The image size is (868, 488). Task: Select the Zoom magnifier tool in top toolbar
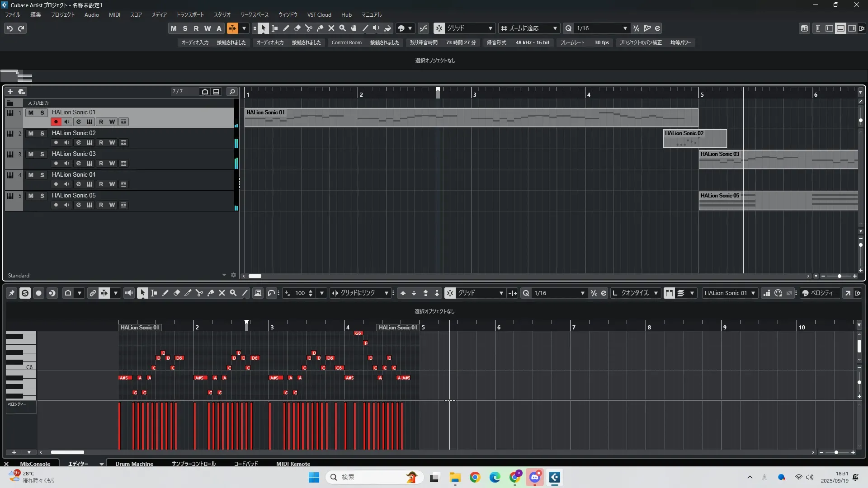pyautogui.click(x=343, y=28)
